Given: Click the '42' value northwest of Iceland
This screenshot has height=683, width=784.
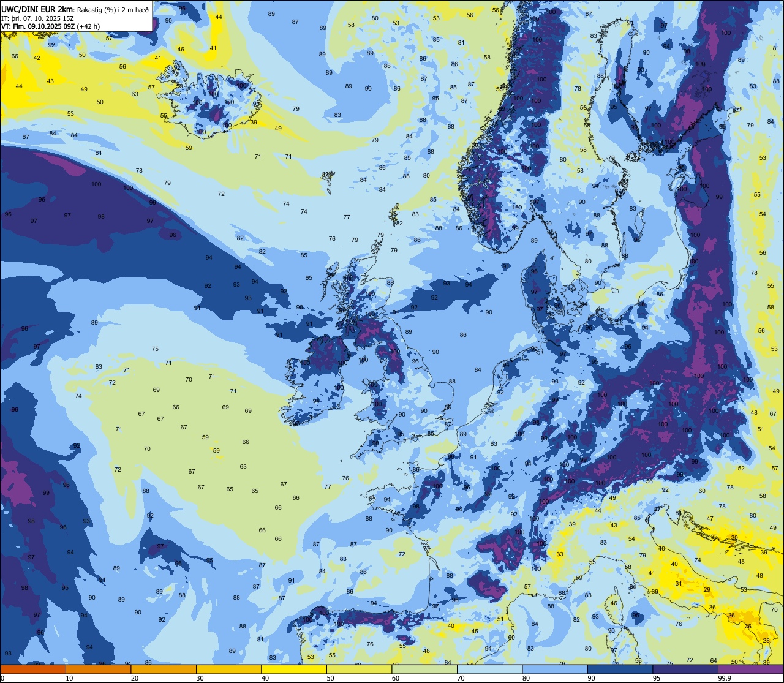Looking at the screenshot, I should (x=37, y=58).
